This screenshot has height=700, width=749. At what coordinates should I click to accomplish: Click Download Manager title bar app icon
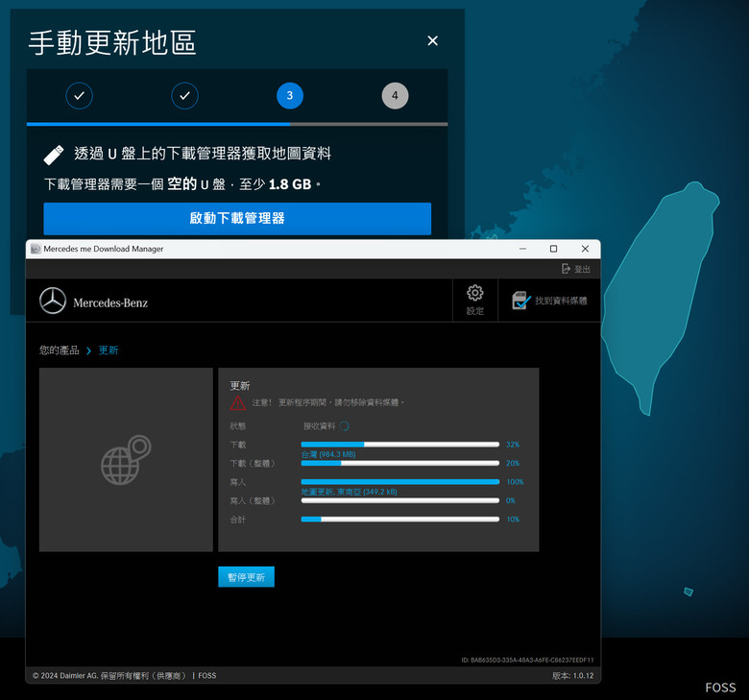coord(36,249)
